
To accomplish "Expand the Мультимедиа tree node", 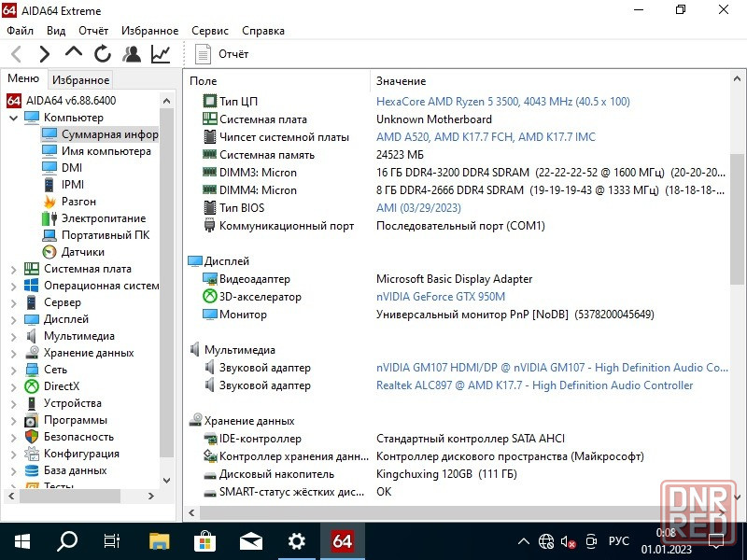I will (x=14, y=337).
